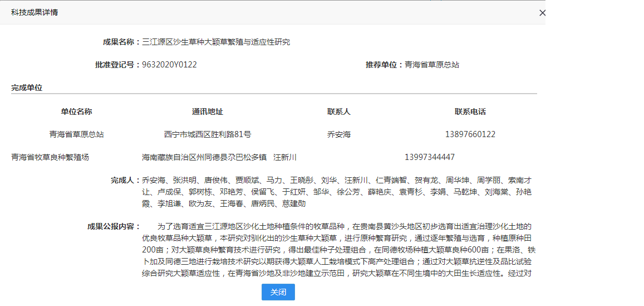Select unit 青海省牧草良种繁殖场 in the table
The height and width of the screenshot is (306, 644).
coord(50,157)
